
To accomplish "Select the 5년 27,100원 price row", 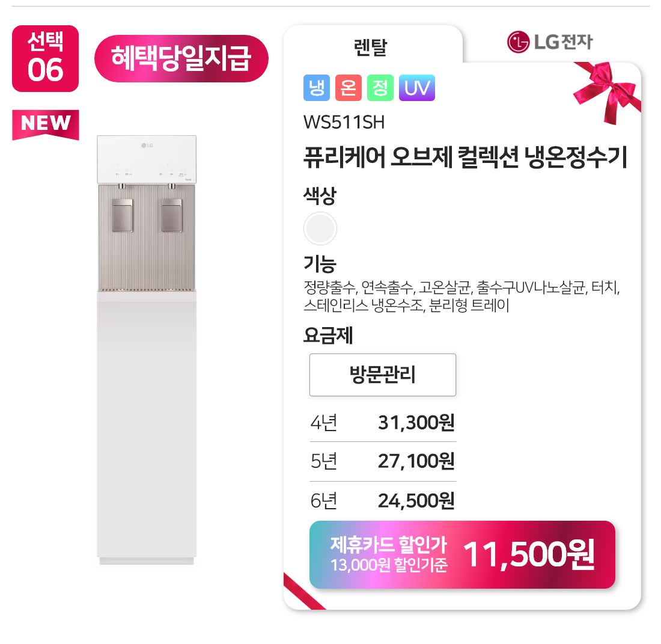I will (383, 462).
